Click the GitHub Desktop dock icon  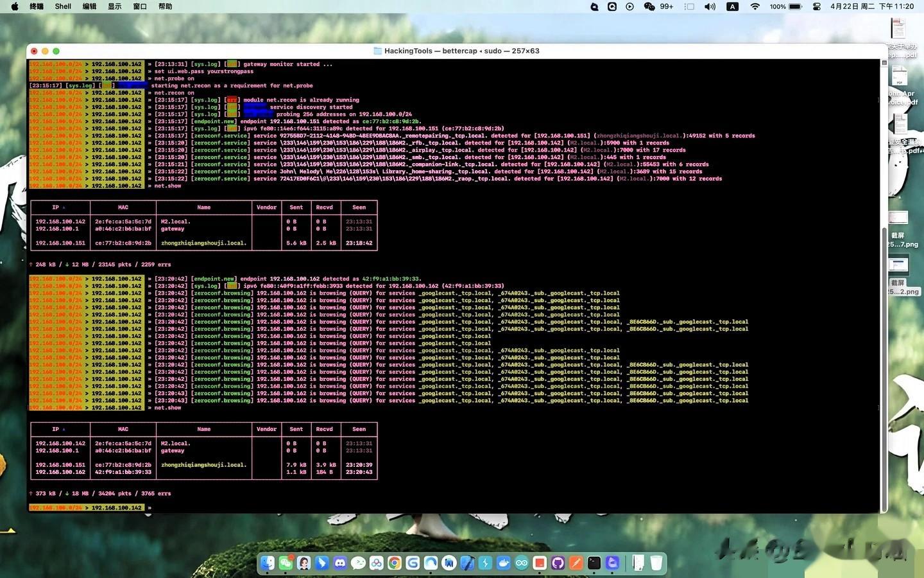point(558,563)
